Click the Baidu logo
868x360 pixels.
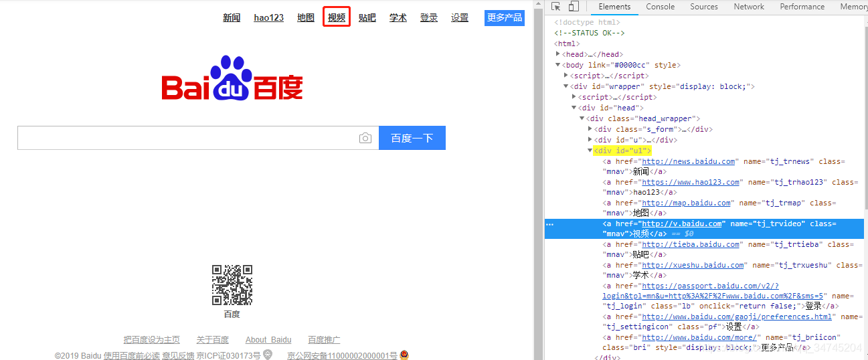pyautogui.click(x=232, y=78)
